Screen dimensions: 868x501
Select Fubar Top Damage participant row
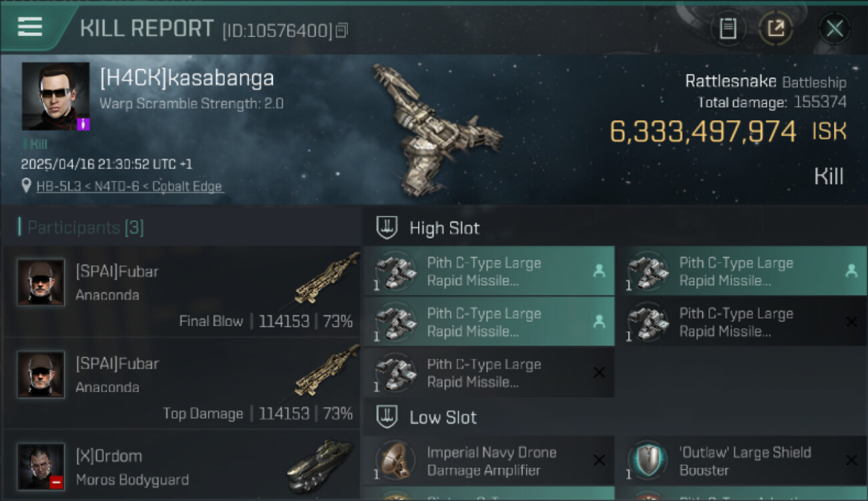(x=182, y=383)
